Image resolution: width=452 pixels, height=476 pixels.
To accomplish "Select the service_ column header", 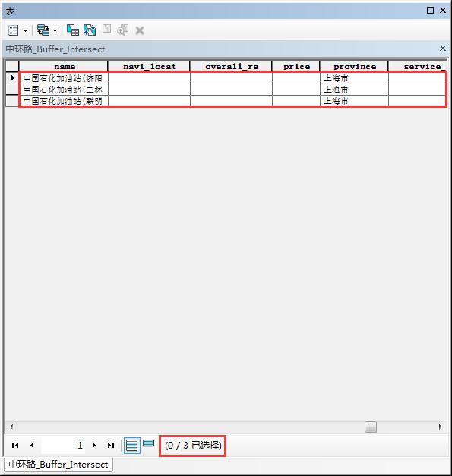I will tap(418, 66).
